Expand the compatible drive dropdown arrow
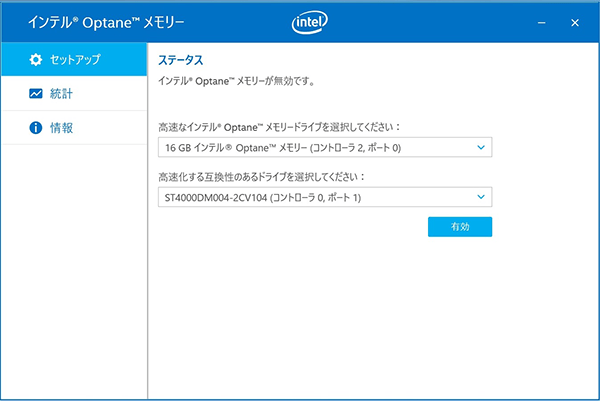Screen dimensions: 600x401 (x=481, y=197)
